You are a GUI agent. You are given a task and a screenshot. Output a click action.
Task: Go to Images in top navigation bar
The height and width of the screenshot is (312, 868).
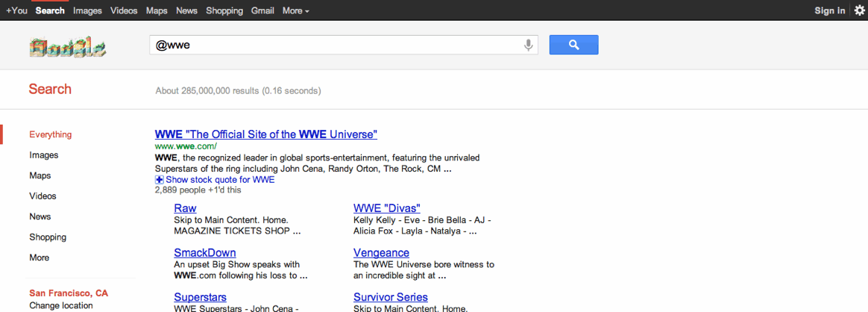(x=87, y=10)
